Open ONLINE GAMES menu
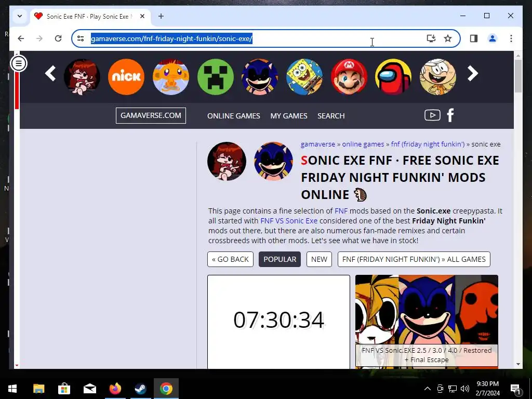Image resolution: width=532 pixels, height=399 pixels. point(233,116)
